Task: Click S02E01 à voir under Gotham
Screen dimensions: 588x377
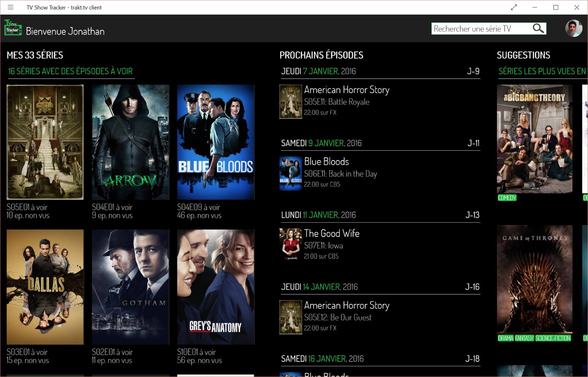Action: [x=112, y=352]
